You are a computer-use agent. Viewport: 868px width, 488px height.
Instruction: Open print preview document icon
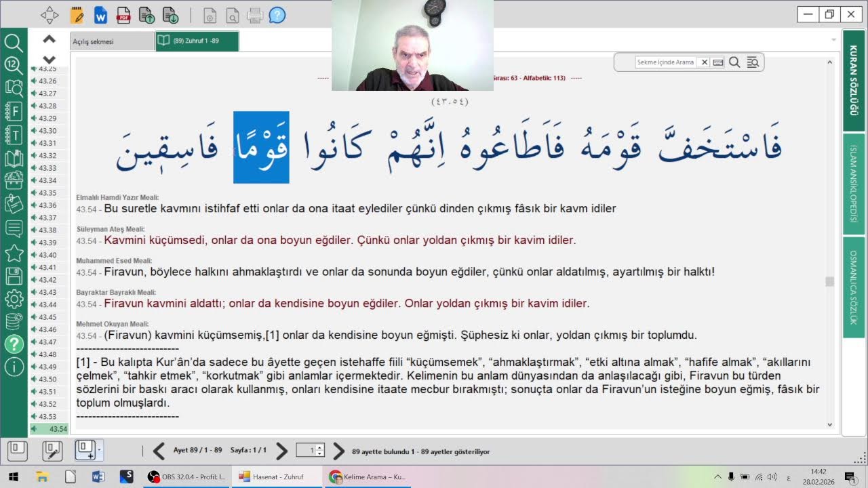pos(232,15)
